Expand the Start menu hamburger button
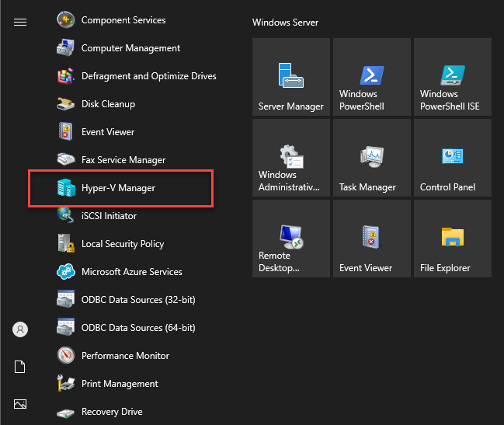This screenshot has width=504, height=425. click(20, 23)
